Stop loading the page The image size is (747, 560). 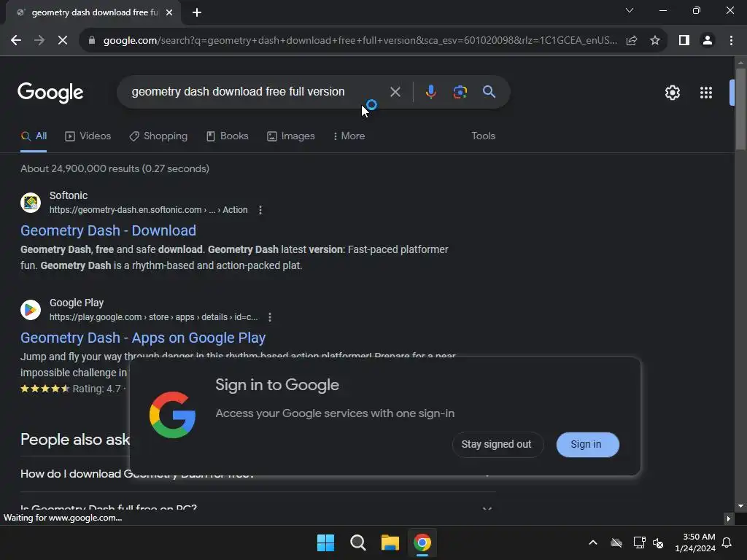tap(63, 41)
